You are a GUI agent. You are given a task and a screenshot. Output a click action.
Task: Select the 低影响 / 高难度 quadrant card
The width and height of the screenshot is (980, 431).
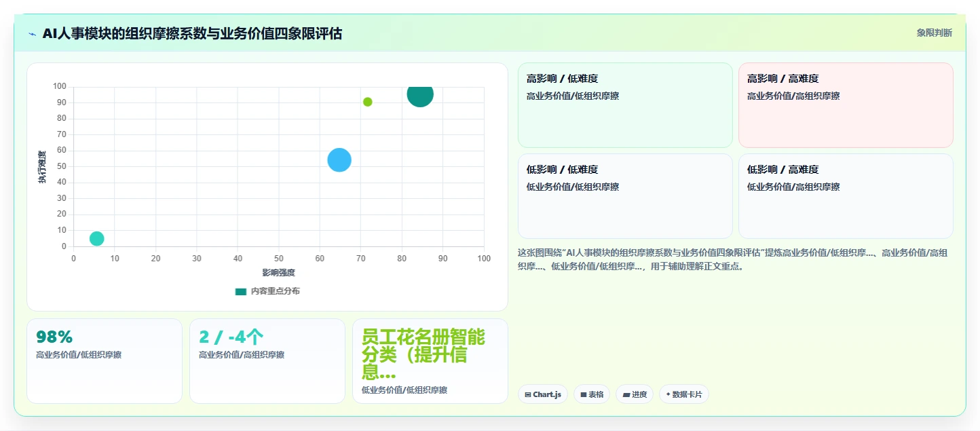(x=846, y=196)
